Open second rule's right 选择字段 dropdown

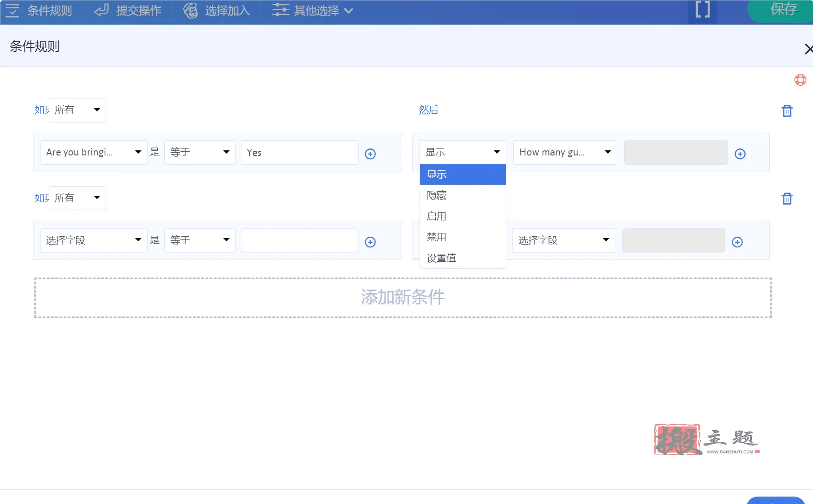click(563, 240)
